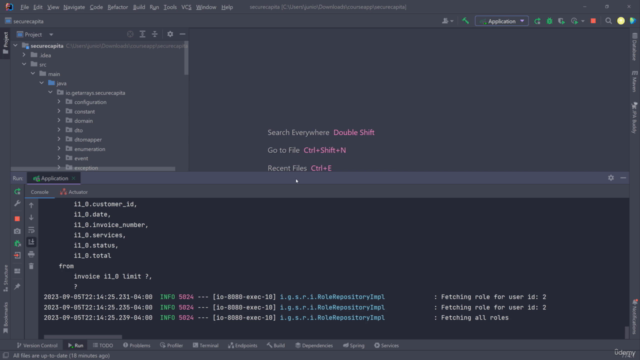Rerun Application in the Run panel
The width and height of the screenshot is (640, 360).
pos(17,191)
